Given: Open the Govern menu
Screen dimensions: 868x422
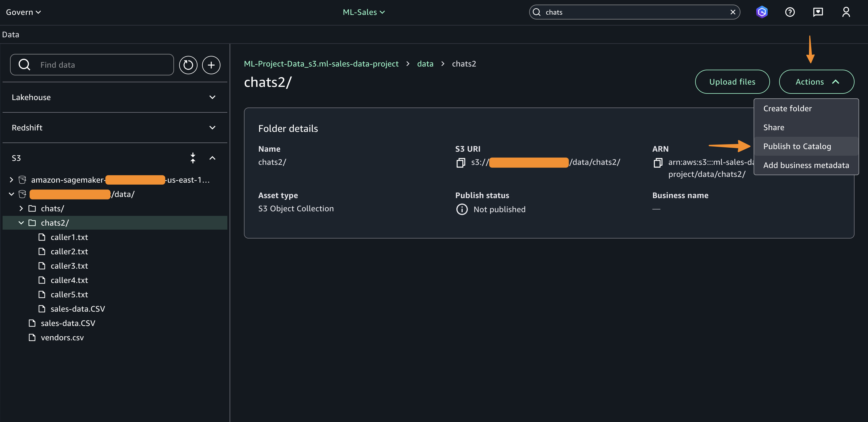Looking at the screenshot, I should [x=23, y=13].
